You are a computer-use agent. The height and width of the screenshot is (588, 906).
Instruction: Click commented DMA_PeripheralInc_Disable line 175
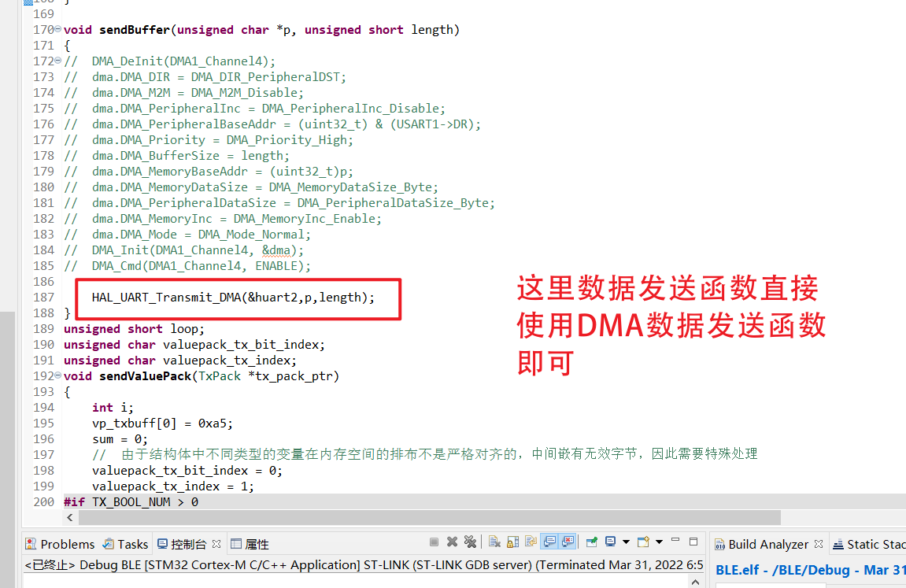coord(255,109)
